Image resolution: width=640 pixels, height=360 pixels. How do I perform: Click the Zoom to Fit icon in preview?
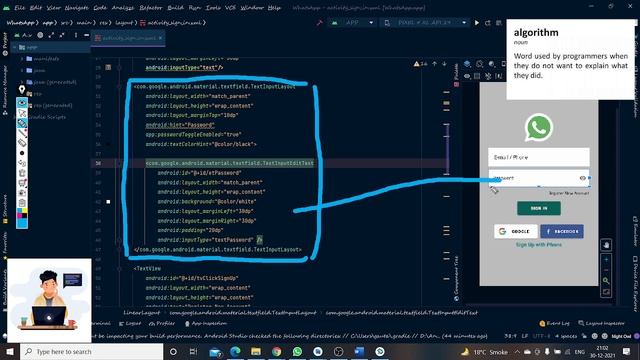(606, 292)
